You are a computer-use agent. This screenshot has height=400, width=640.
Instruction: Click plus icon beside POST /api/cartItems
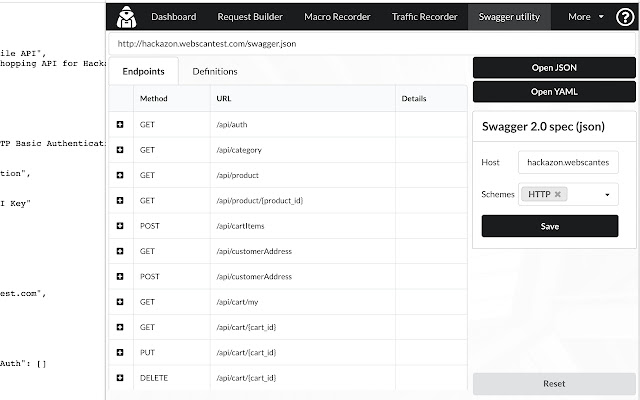120,225
